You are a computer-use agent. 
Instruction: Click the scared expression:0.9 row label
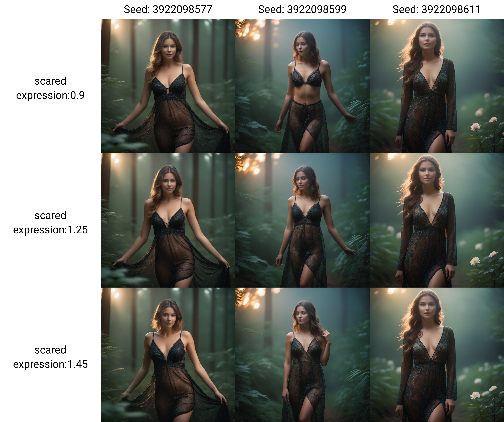pos(50,88)
